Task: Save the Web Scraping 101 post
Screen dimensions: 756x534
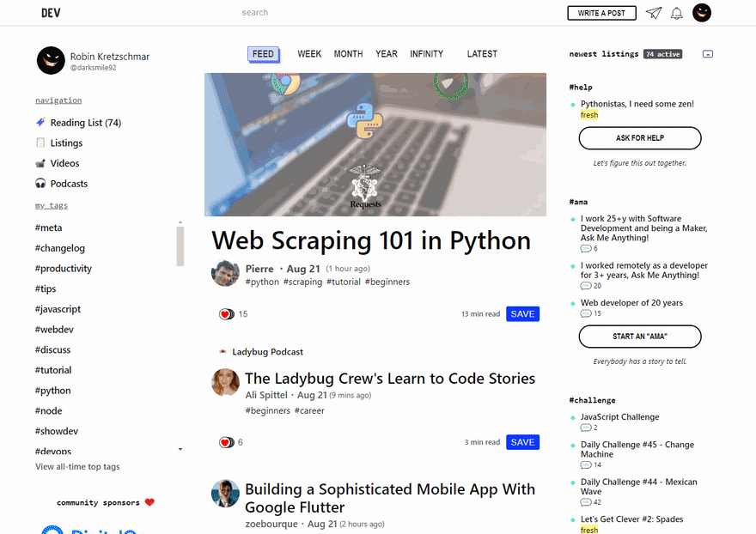Action: pyautogui.click(x=522, y=313)
